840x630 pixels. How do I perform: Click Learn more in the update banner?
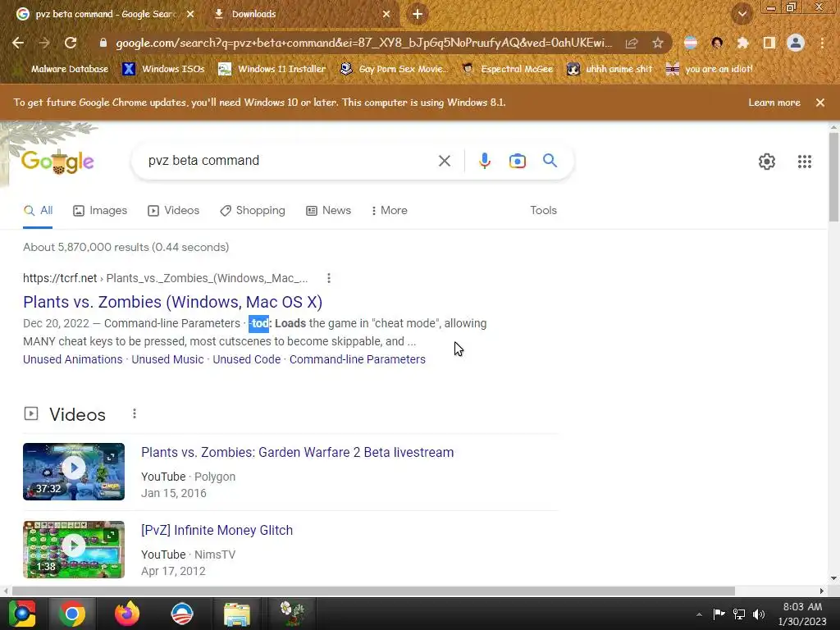coord(774,103)
